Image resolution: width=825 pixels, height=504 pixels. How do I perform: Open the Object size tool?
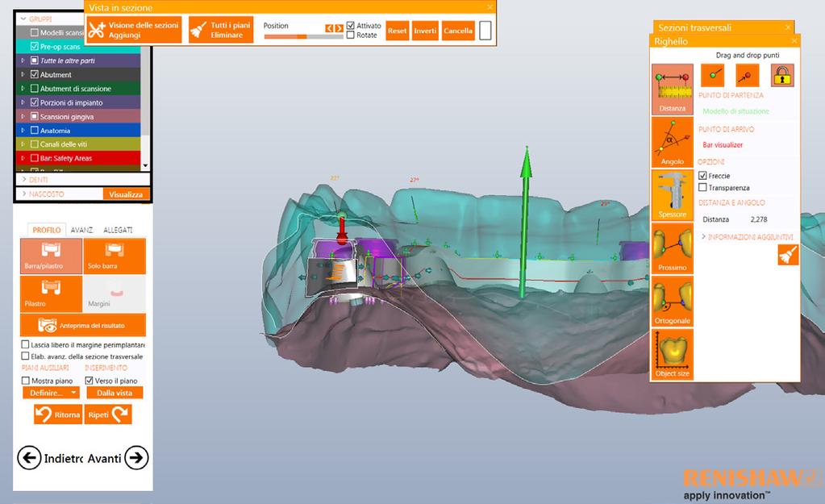673,355
